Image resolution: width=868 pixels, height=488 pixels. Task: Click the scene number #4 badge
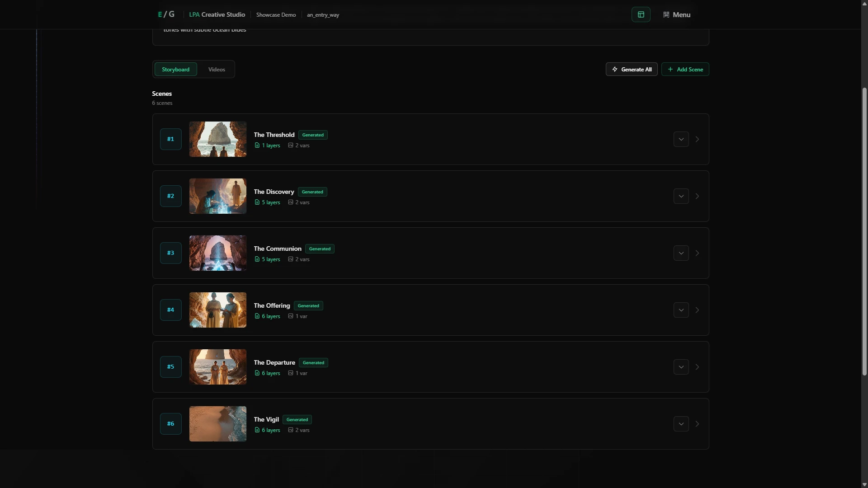coord(170,310)
